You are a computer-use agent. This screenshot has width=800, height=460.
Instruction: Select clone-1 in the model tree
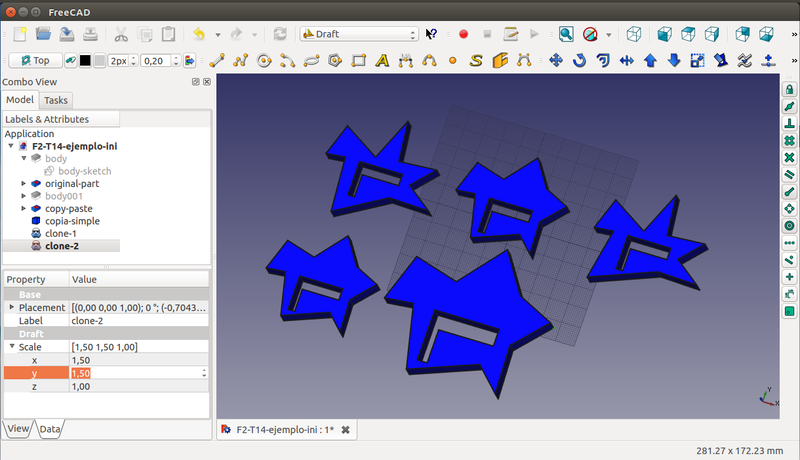[61, 233]
